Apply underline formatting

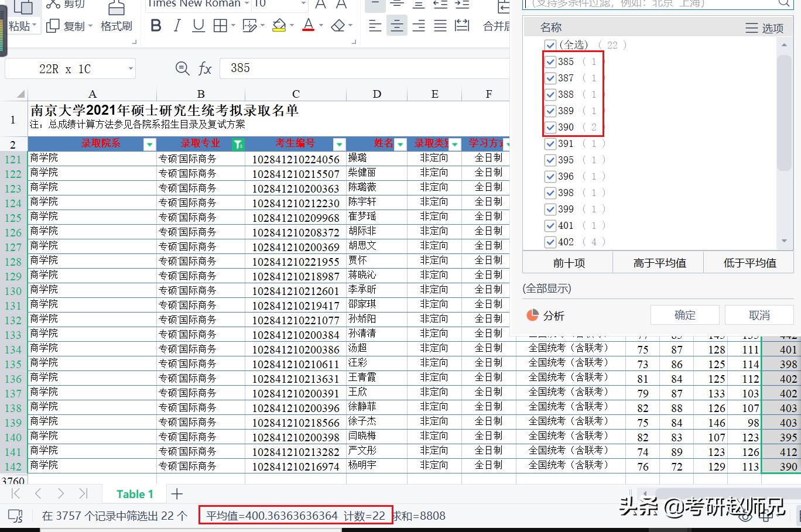coord(198,26)
